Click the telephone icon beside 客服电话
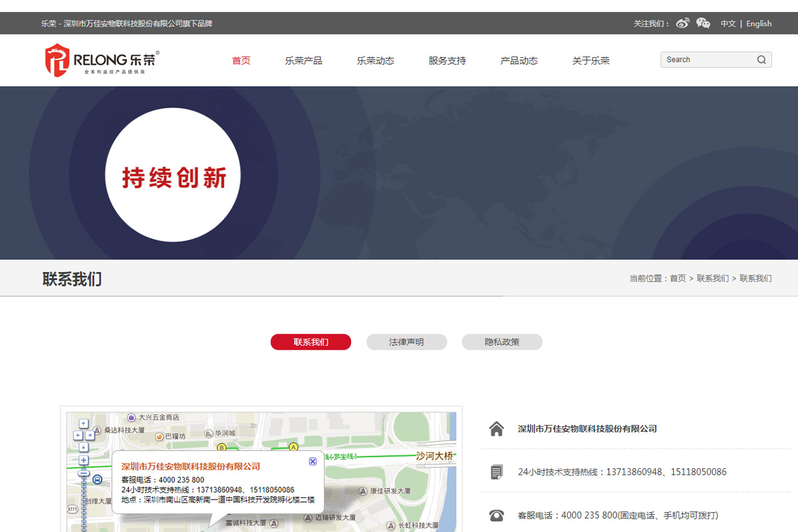The image size is (798, 532). [496, 515]
